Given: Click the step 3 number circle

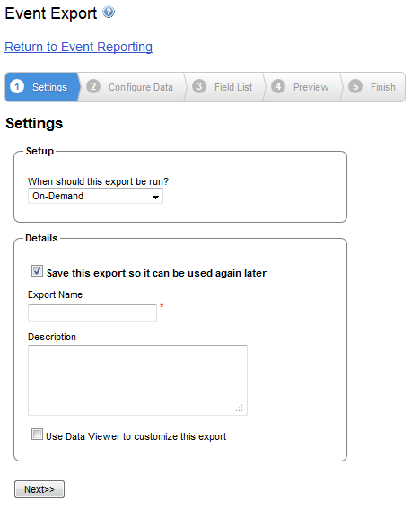Looking at the screenshot, I should click(199, 86).
